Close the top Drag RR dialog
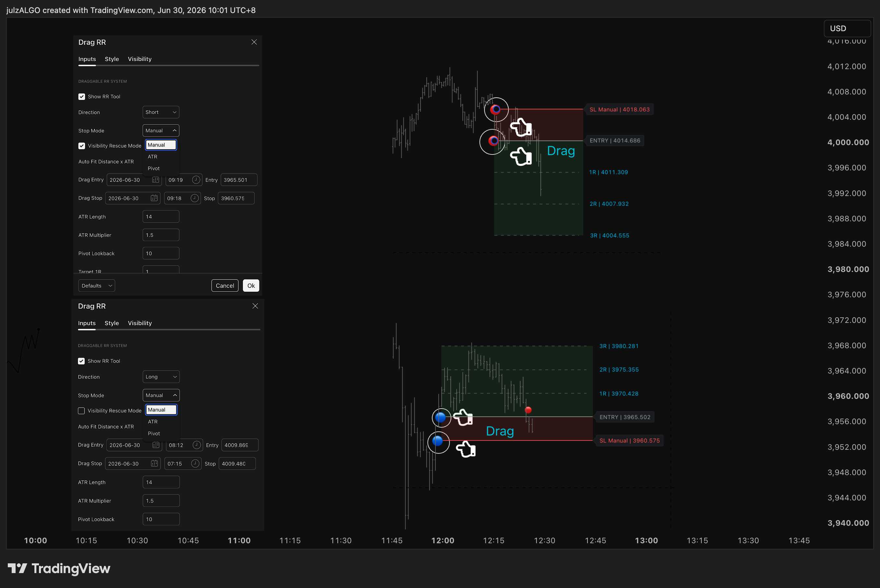The height and width of the screenshot is (588, 880). (254, 42)
